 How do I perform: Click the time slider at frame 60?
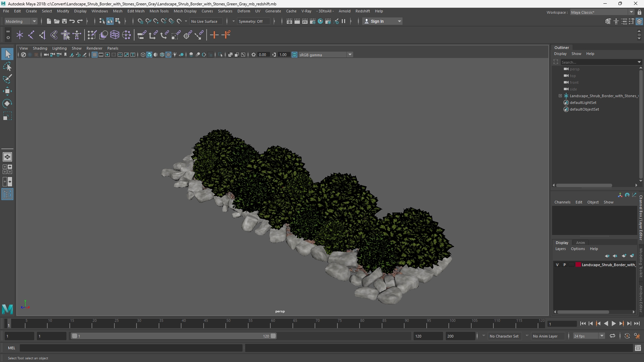(273, 324)
